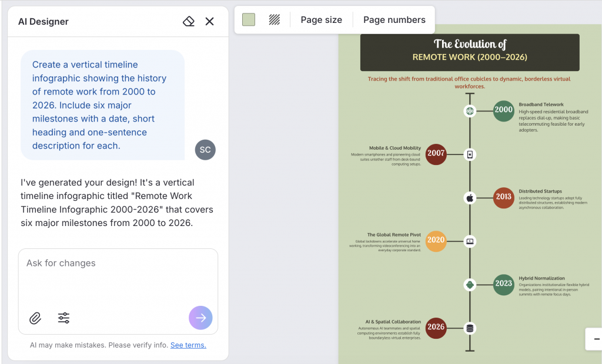Select the dark red 2007 year circle
Viewport: 602px width, 364px height.
click(x=436, y=154)
